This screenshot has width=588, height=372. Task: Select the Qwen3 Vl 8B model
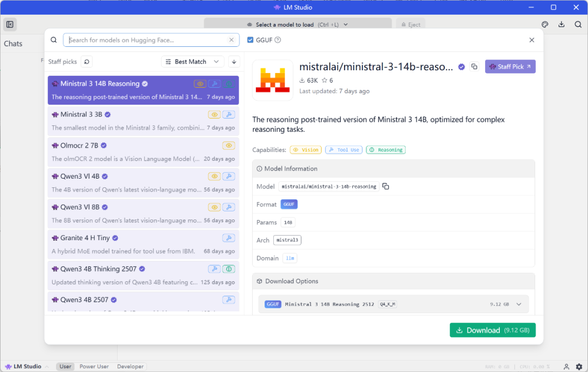click(143, 214)
